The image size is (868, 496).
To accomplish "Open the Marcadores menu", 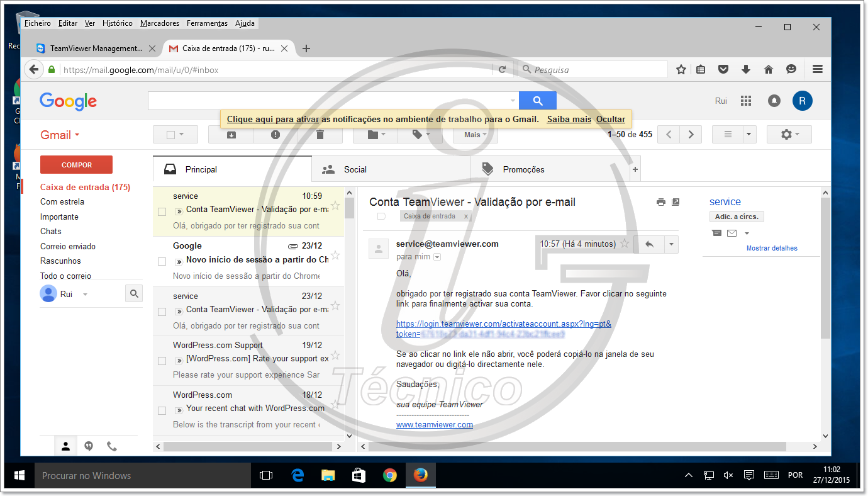I will point(159,23).
